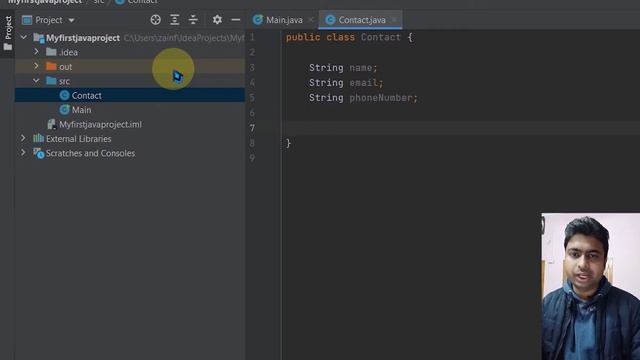Close the Main.java tab

coord(311,20)
